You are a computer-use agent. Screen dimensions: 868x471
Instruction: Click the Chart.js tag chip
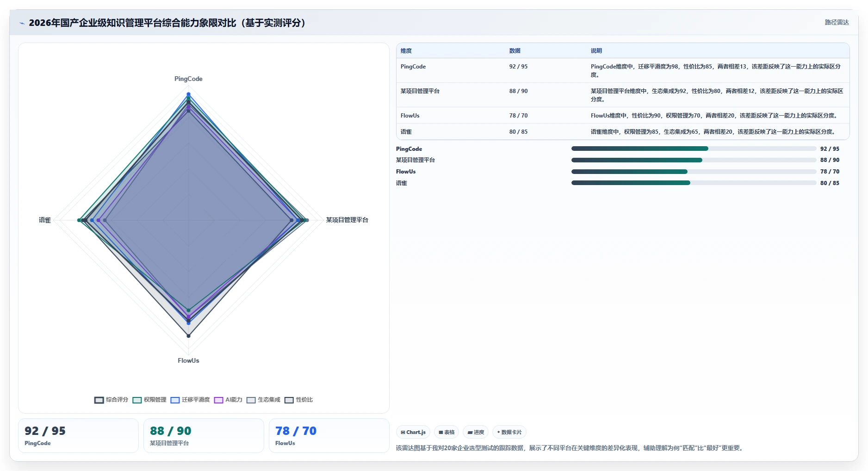point(413,432)
